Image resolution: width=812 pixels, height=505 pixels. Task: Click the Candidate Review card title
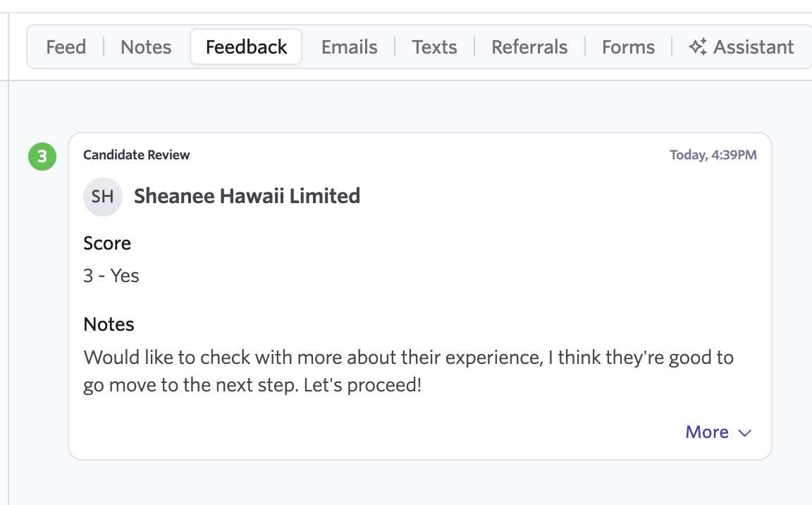(x=137, y=155)
